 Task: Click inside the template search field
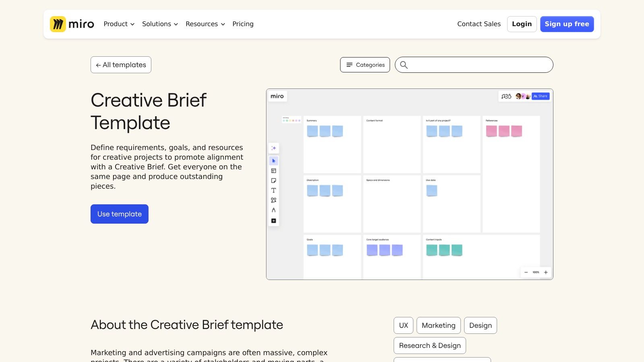click(474, 65)
